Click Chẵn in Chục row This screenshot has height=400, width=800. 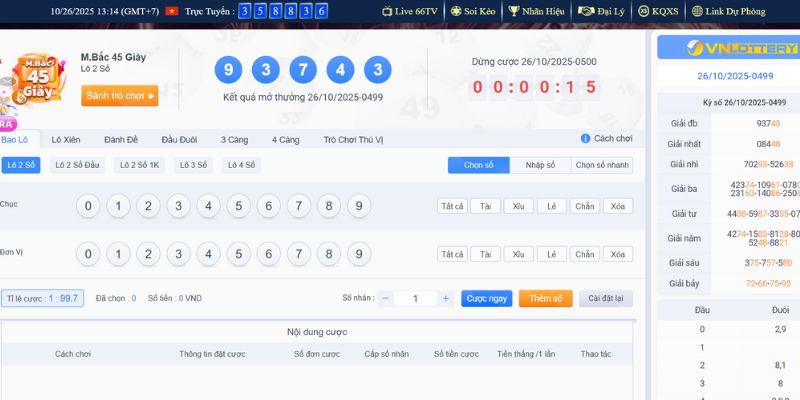[x=585, y=206]
